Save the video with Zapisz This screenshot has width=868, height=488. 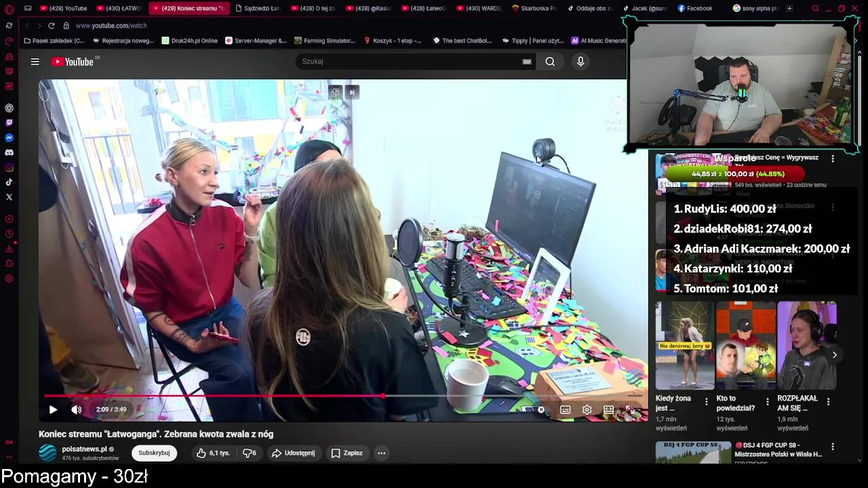click(347, 453)
